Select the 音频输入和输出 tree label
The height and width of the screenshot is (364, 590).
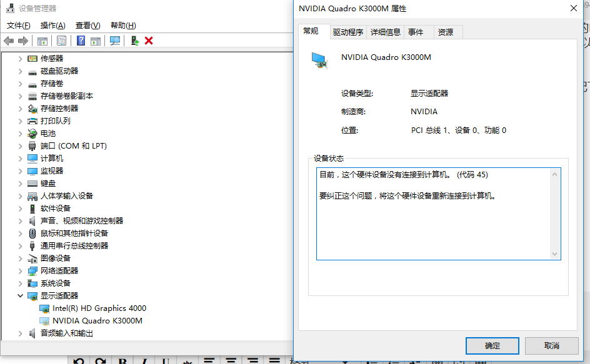click(x=67, y=333)
